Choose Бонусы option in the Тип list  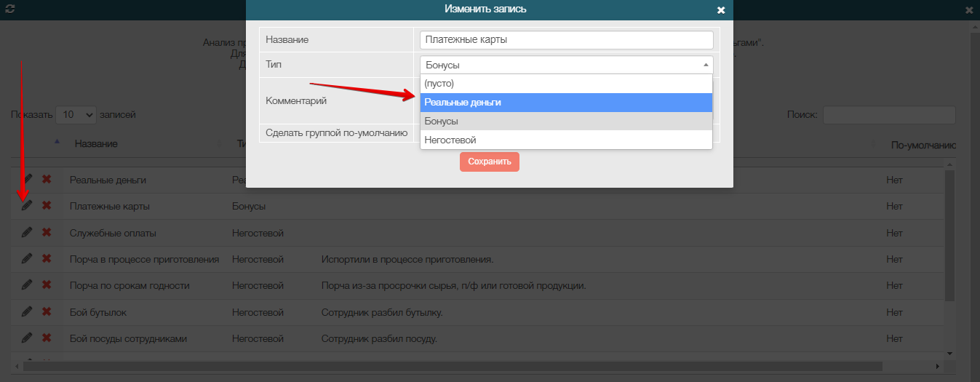click(566, 121)
